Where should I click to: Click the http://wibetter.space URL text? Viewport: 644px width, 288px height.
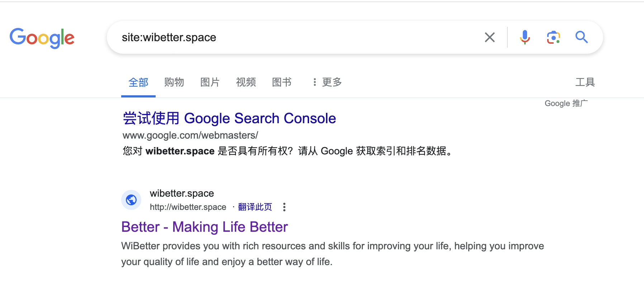(x=188, y=207)
